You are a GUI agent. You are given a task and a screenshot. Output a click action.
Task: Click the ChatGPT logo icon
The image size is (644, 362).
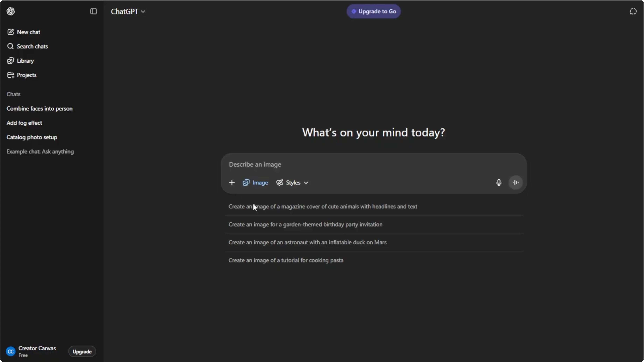[x=10, y=11]
